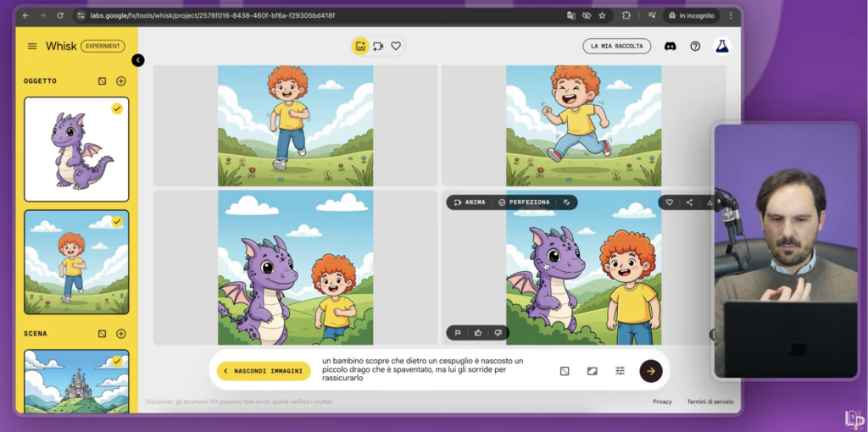The image size is (868, 432).
Task: Download the selected generated image
Action: (x=709, y=202)
